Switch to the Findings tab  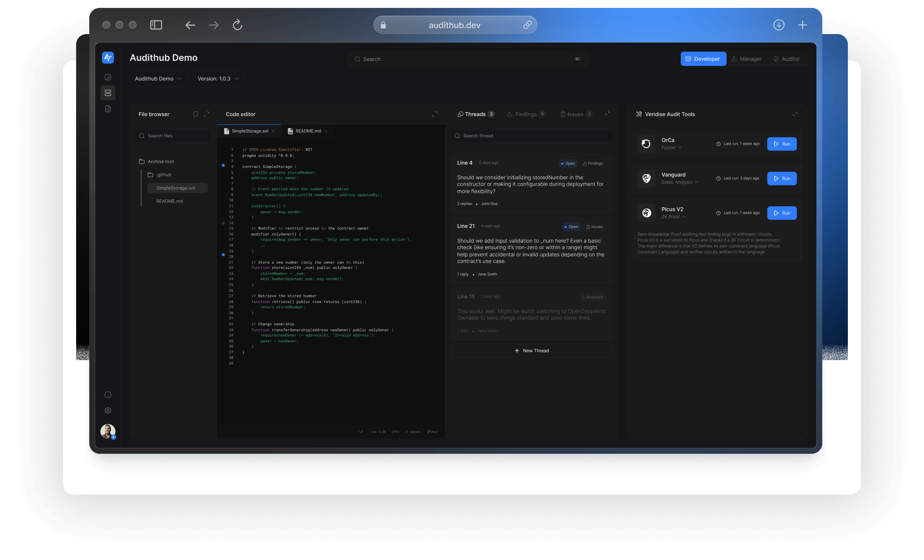click(525, 114)
